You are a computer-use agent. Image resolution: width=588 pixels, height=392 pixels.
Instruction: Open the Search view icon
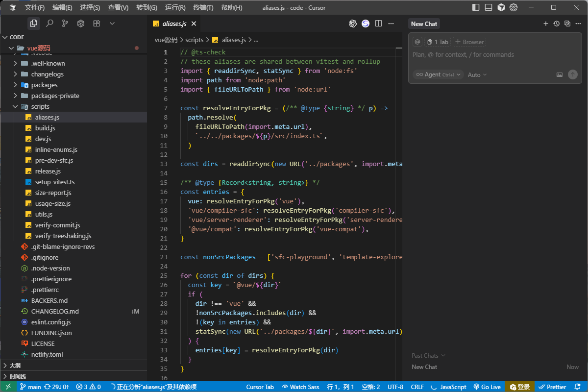[49, 23]
